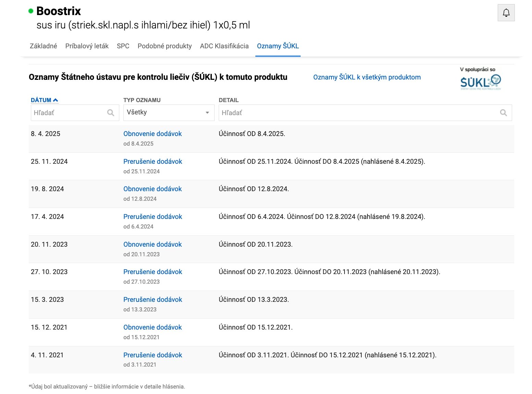This screenshot has width=532, height=394.
Task: Open the SPC tab
Action: [123, 46]
